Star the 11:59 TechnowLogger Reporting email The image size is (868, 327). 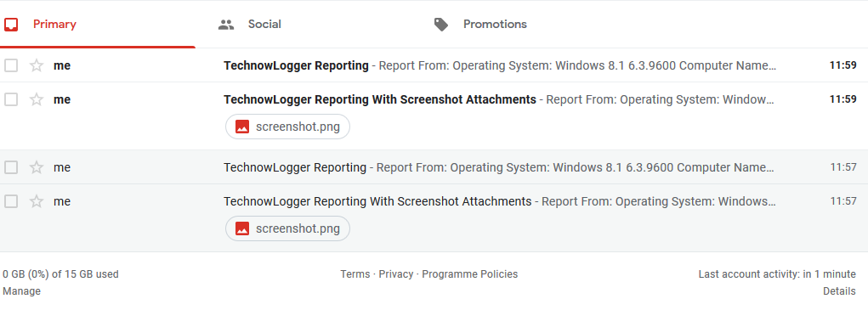pos(37,65)
